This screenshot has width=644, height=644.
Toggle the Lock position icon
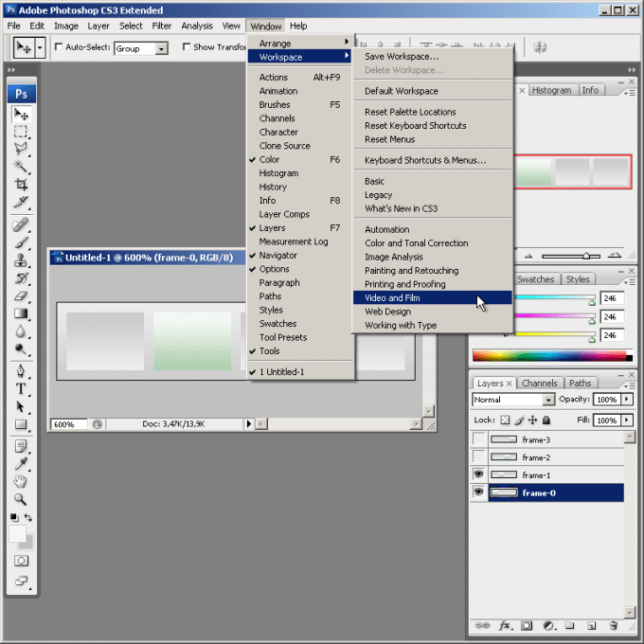coord(532,420)
